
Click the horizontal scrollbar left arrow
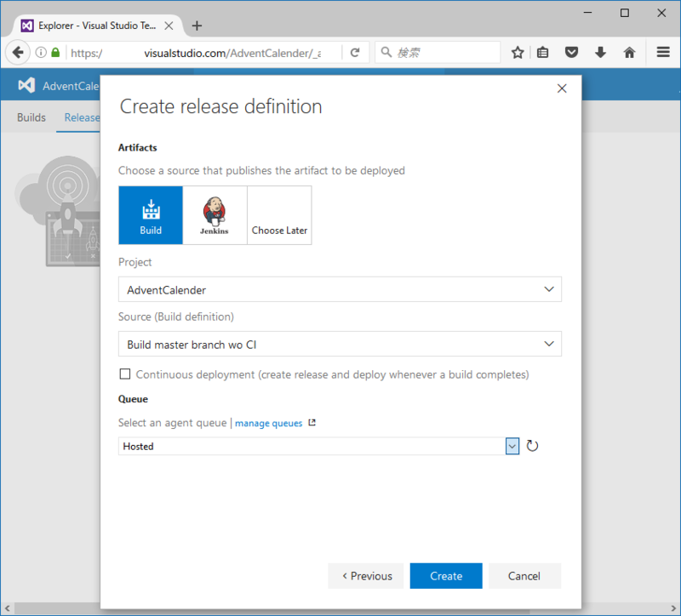(x=7, y=608)
